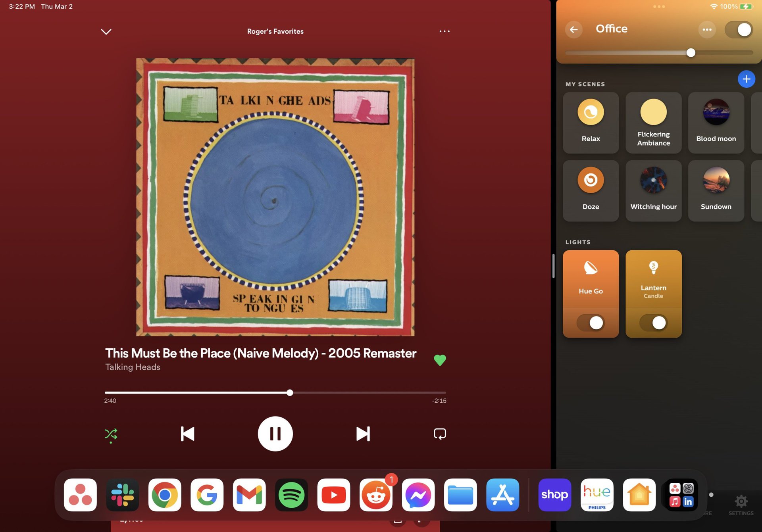Screen dimensions: 762x532
Task: Open the Reddit app from the dock
Action: (375, 495)
